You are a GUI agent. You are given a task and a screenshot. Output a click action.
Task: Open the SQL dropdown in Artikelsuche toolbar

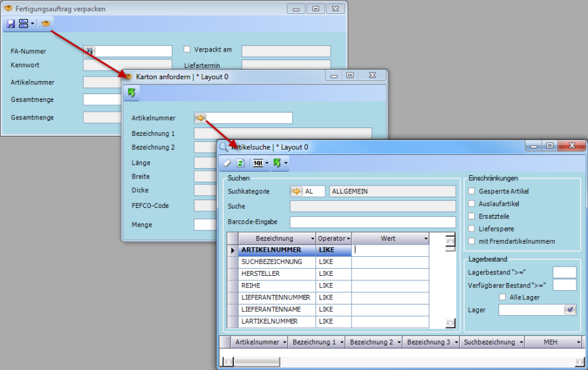[x=261, y=163]
